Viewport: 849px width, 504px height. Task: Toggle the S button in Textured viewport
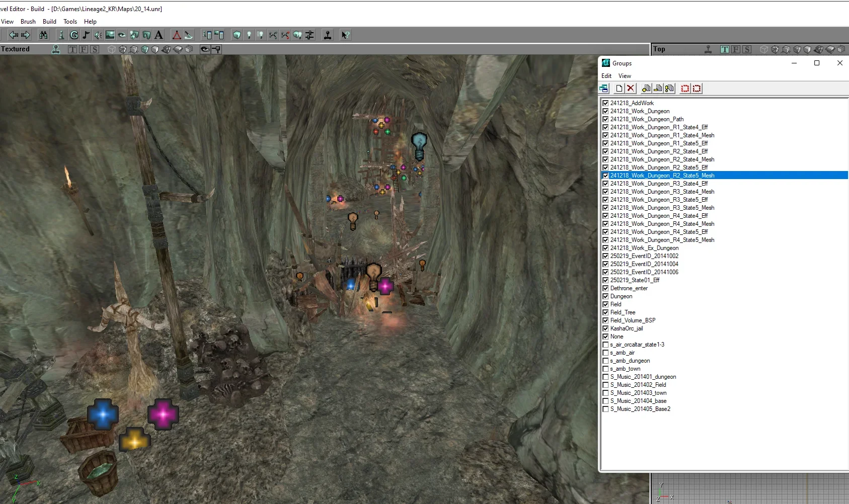pos(95,49)
